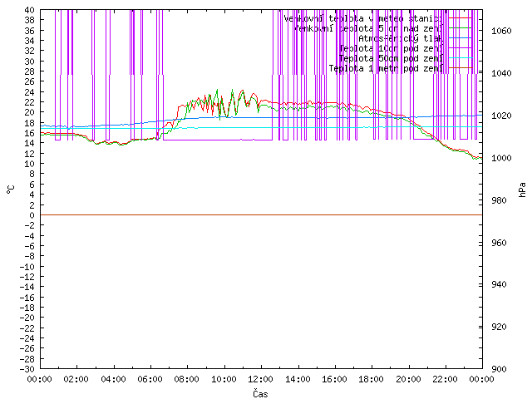This screenshot has width=532, height=399.
Task: Click the 30 tick on the °C axis
Action: coord(30,61)
